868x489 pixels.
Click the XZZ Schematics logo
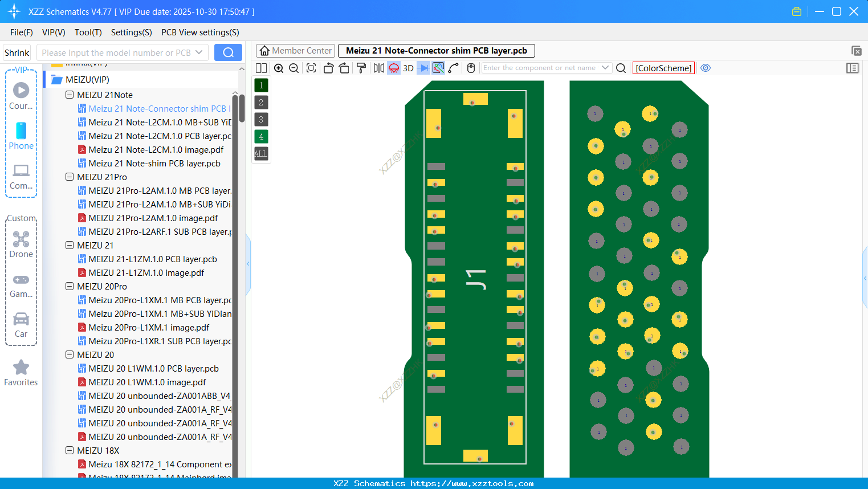point(14,11)
